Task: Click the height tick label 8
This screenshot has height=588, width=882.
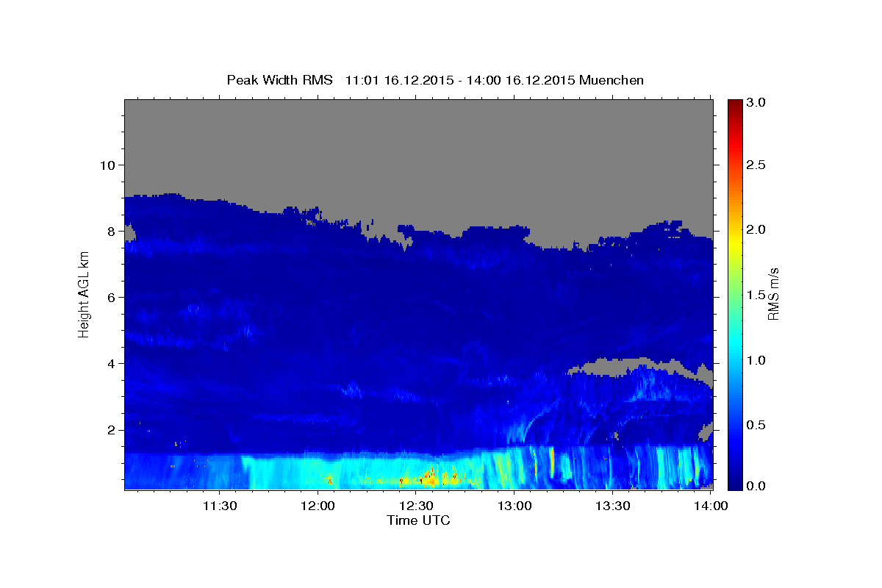Action: [113, 231]
